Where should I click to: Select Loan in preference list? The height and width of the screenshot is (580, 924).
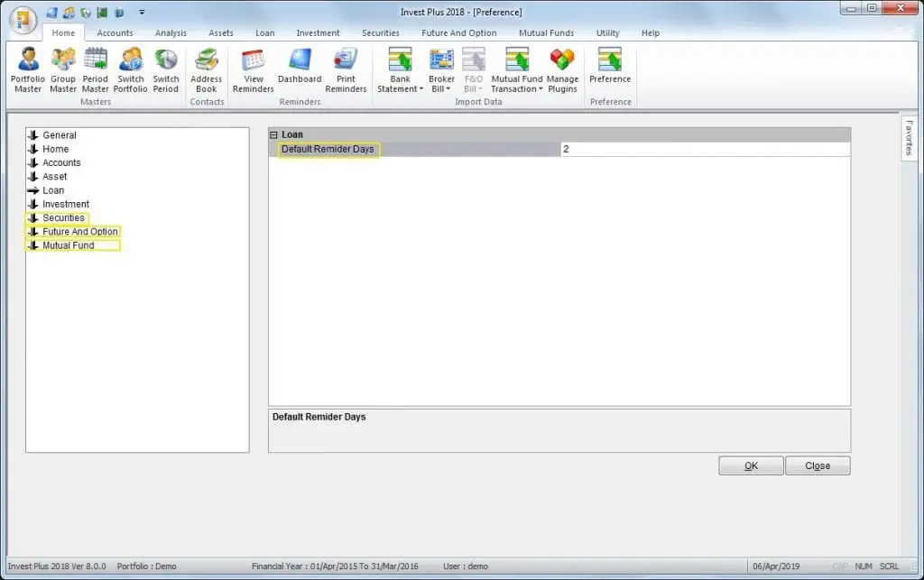(53, 190)
